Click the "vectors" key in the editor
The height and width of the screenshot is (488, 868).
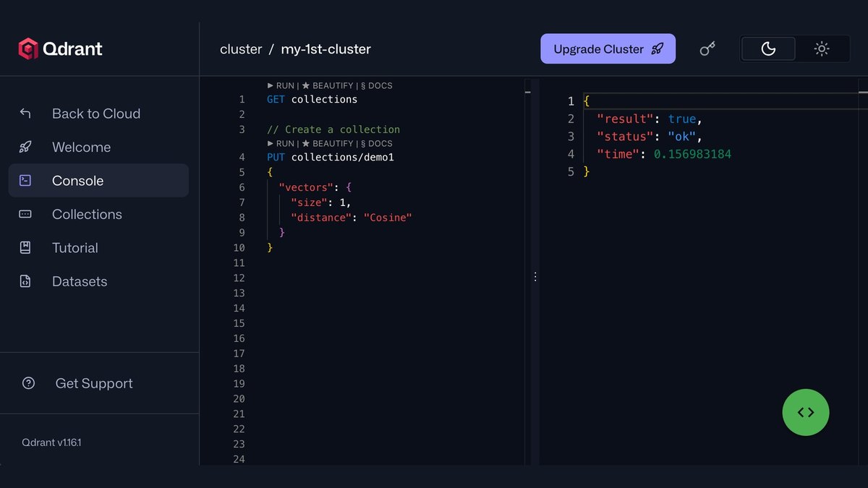pos(306,187)
